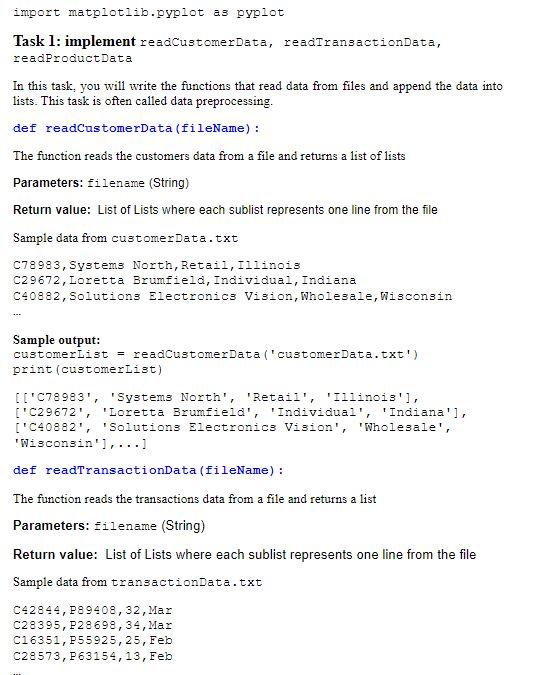The height and width of the screenshot is (675, 545).
Task: Click the C28573,P63154,13,Feb transaction line
Action: pyautogui.click(x=93, y=656)
